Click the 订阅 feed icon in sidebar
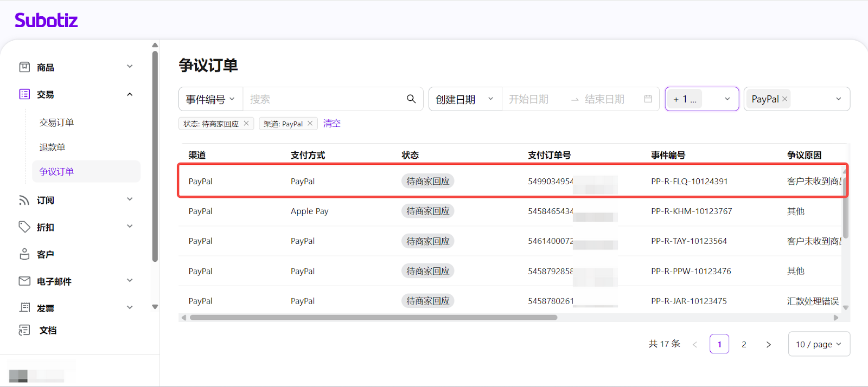This screenshot has width=868, height=387. (x=24, y=200)
